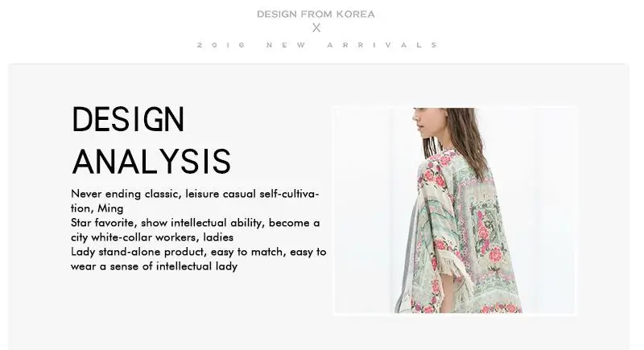The width and height of the screenshot is (644, 350).
Task: Click the X symbol under Design From Korea
Action: pos(316,28)
